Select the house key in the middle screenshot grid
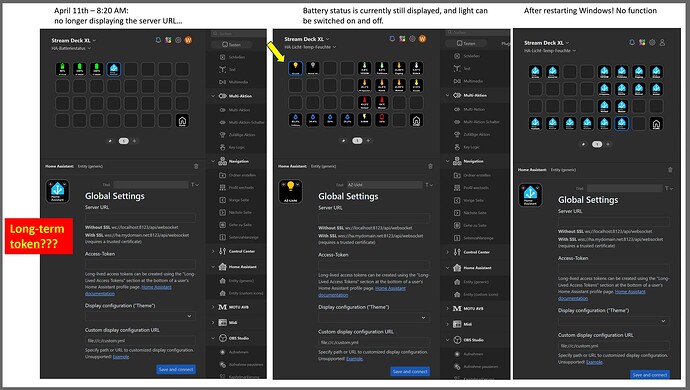This screenshot has height=390, width=690. 416,120
